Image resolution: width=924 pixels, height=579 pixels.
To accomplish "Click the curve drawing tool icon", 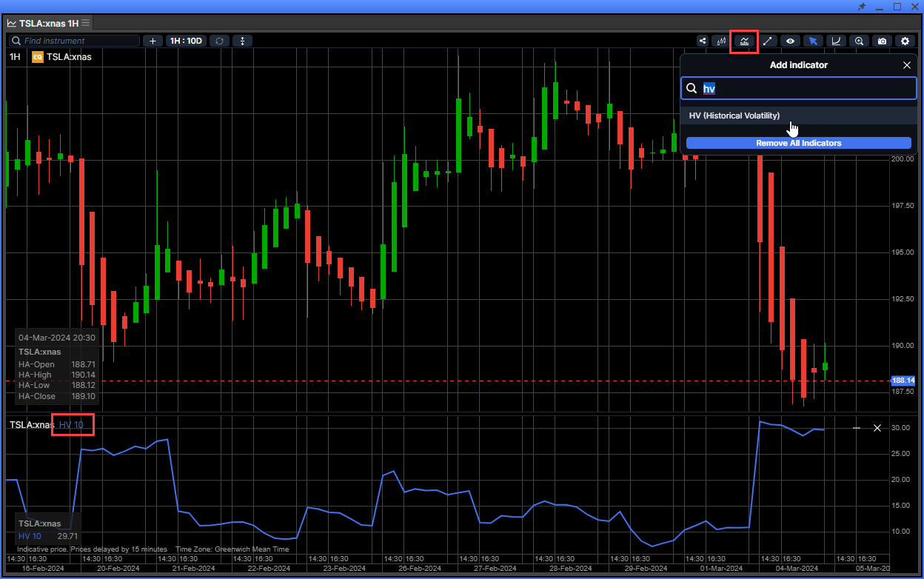I will pos(836,41).
